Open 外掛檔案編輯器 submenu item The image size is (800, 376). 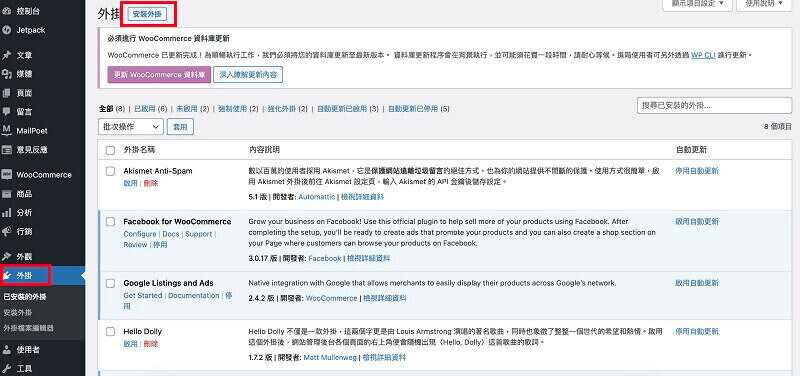click(29, 328)
